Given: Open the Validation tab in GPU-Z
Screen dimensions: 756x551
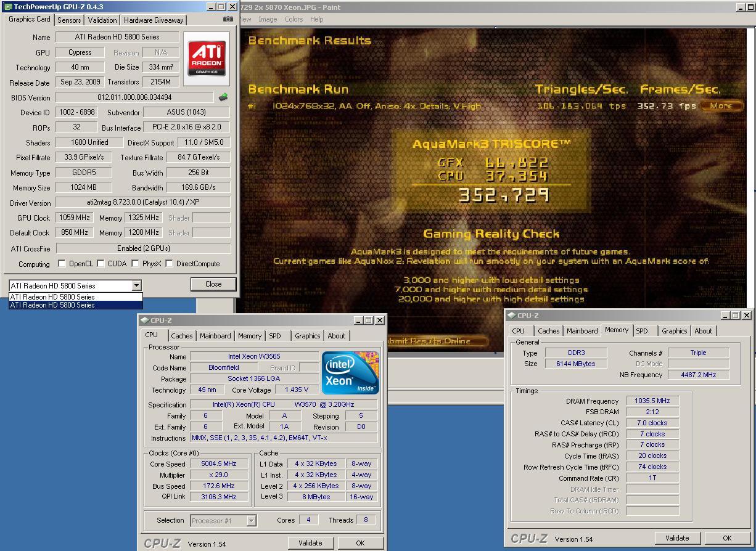Looking at the screenshot, I should pyautogui.click(x=102, y=20).
